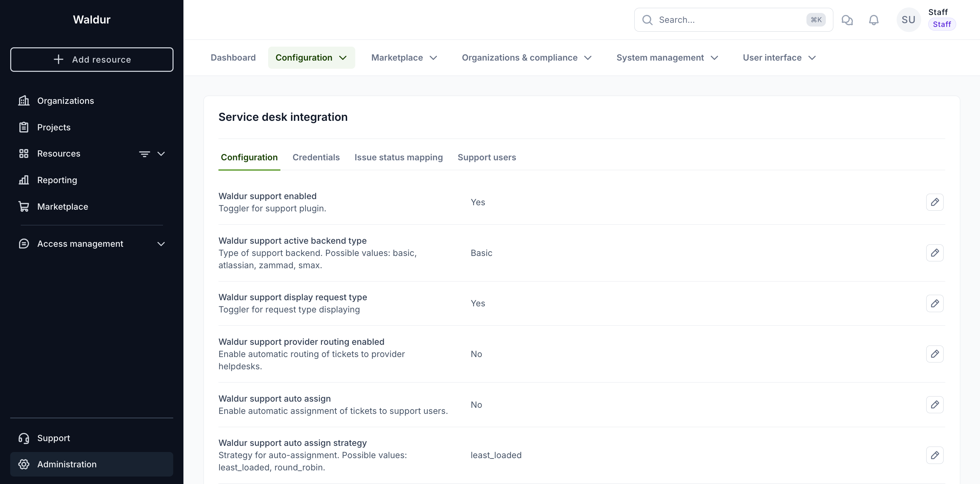Switch to the Credentials tab
Screen dimensions: 980x484
(316, 157)
